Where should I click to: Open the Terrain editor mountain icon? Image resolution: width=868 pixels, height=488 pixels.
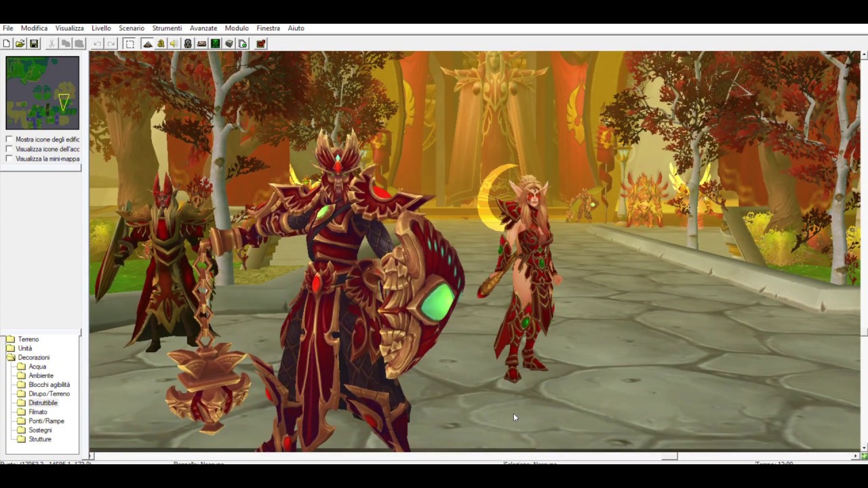tap(147, 43)
